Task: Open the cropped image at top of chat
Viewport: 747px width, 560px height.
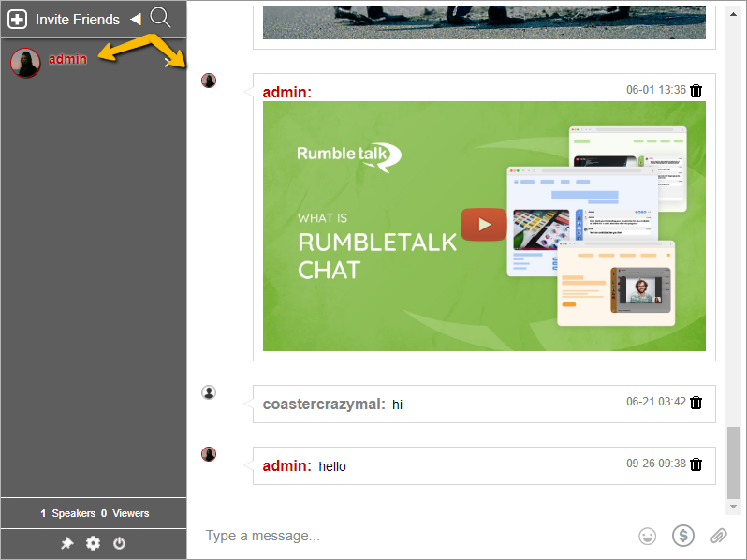Action: pyautogui.click(x=484, y=22)
